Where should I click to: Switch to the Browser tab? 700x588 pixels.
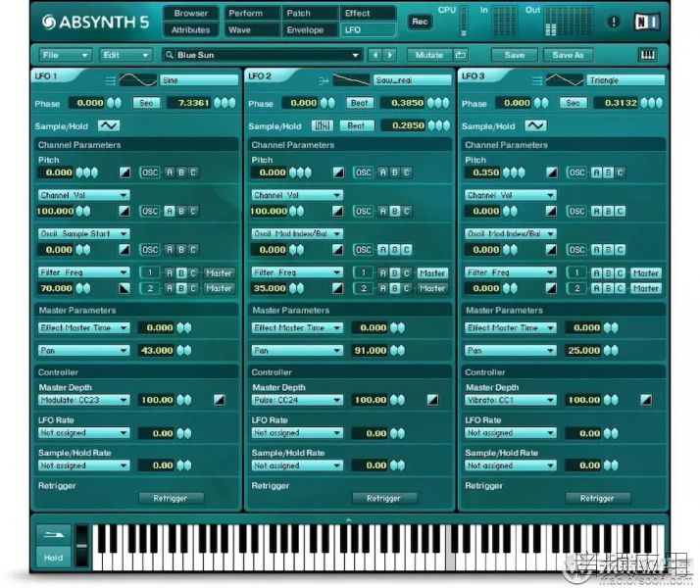pos(191,14)
